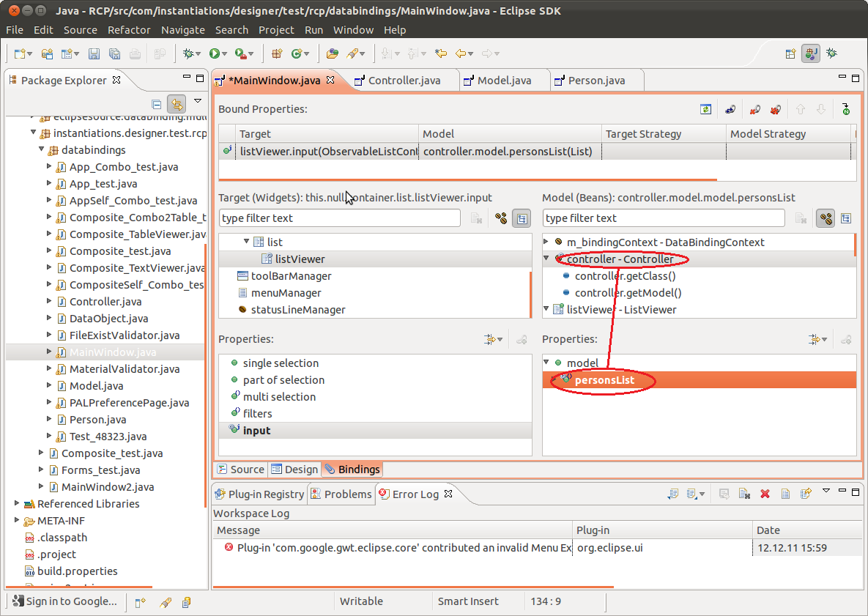Image resolution: width=868 pixels, height=616 pixels.
Task: Click the green N go-to-binding icon
Action: [x=846, y=110]
